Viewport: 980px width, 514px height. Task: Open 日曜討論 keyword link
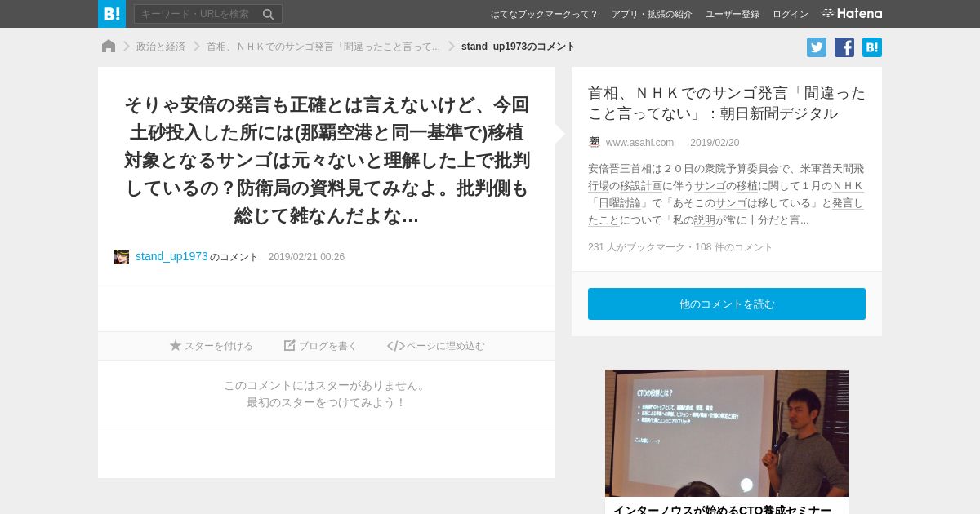click(x=620, y=203)
